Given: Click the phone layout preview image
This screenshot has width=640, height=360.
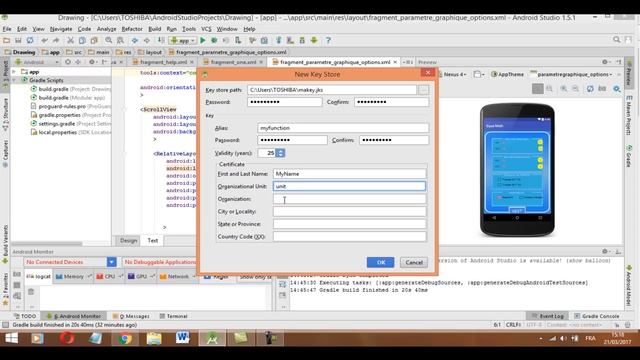Looking at the screenshot, I should [517, 170].
